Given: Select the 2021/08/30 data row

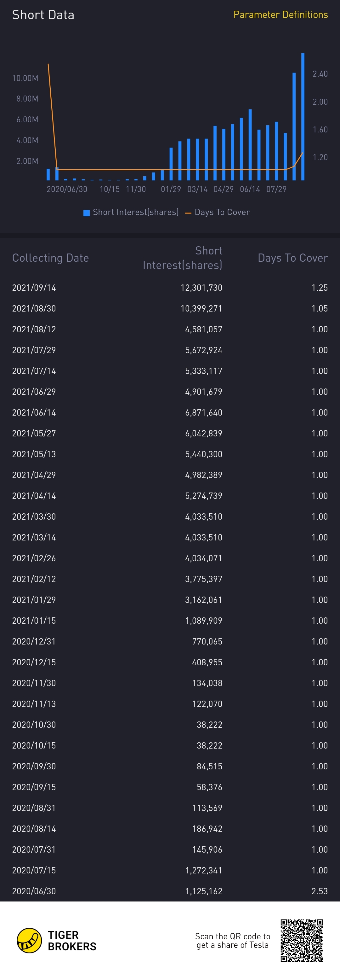Looking at the screenshot, I should 170,308.
